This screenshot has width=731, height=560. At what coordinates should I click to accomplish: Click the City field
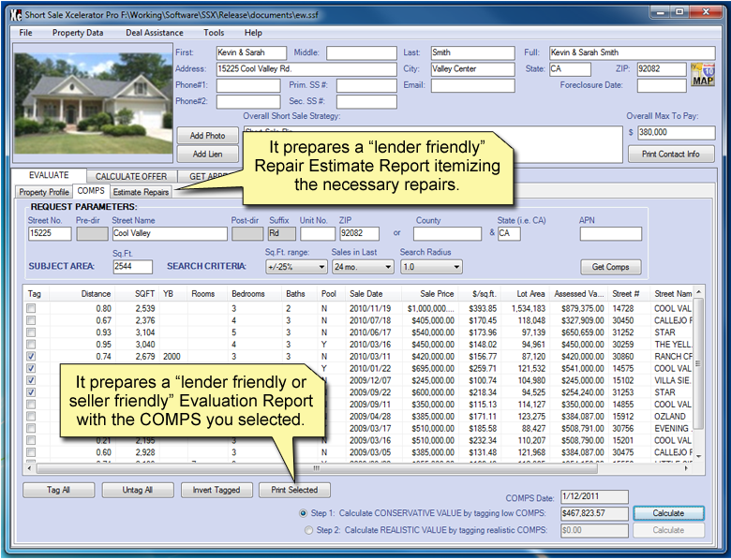[472, 69]
